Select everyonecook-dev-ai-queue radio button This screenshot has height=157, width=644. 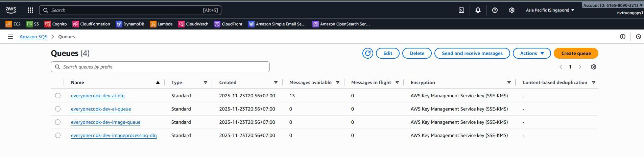click(x=58, y=109)
